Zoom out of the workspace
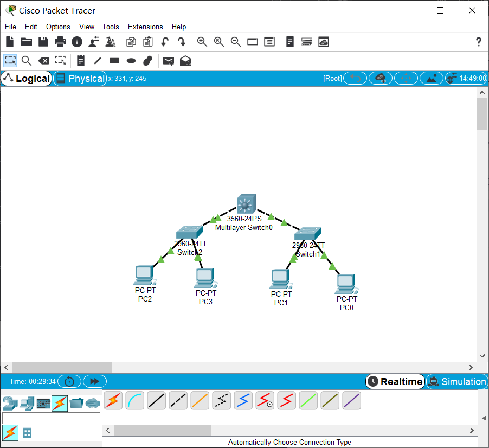The width and height of the screenshot is (489, 448). [x=236, y=42]
